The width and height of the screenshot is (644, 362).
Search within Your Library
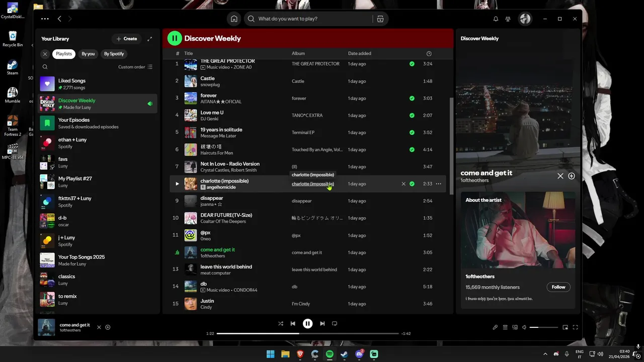pos(45,67)
